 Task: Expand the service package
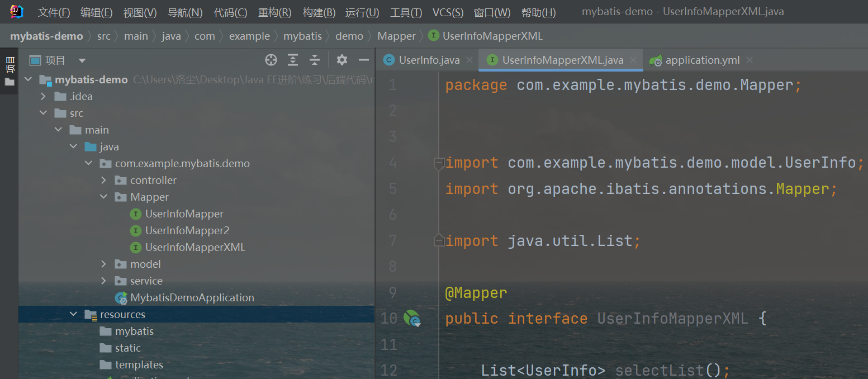point(103,281)
